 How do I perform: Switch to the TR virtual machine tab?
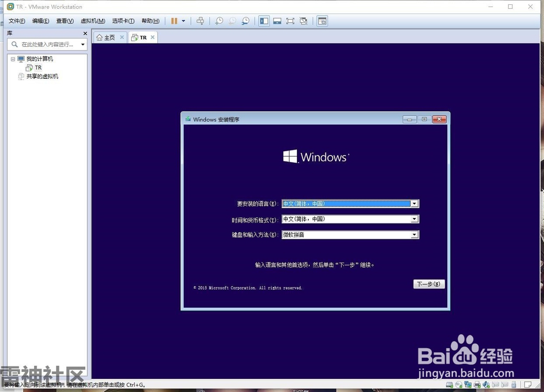(x=143, y=38)
